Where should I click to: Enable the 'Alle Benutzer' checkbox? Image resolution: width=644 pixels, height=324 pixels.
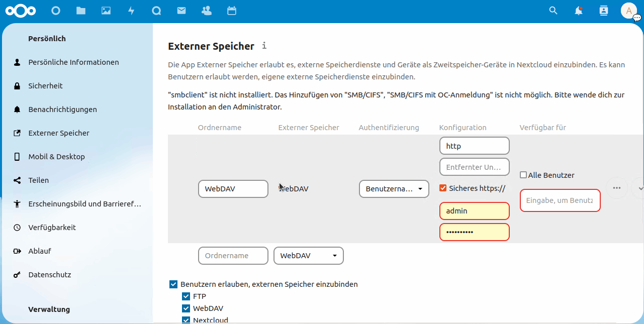(x=523, y=175)
